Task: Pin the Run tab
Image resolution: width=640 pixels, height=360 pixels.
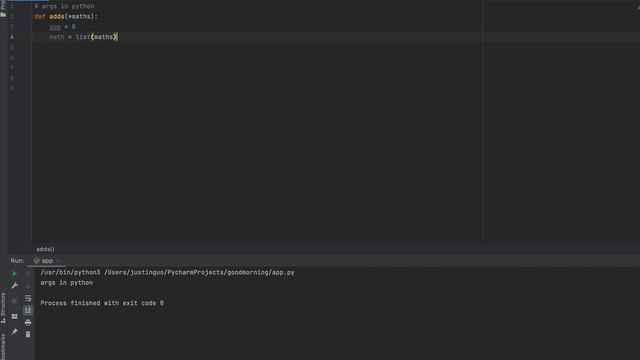Action: click(x=14, y=331)
